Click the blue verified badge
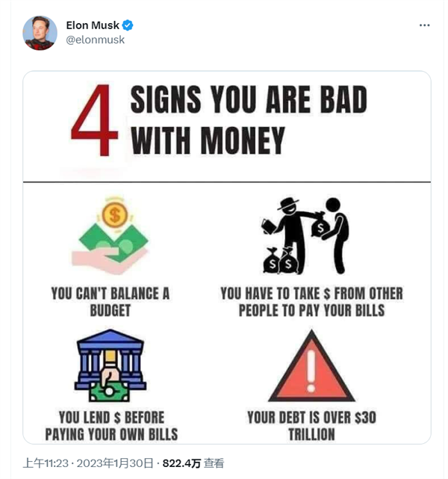 click(x=128, y=25)
